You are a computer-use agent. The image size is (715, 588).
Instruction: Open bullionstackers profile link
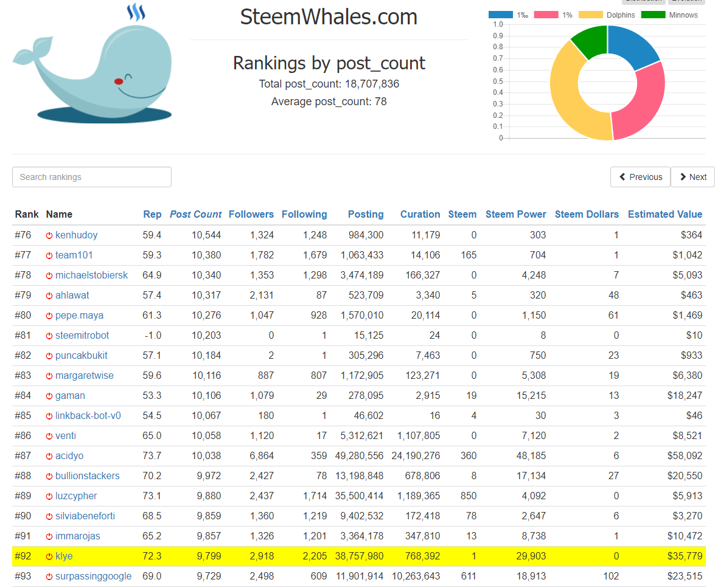87,476
